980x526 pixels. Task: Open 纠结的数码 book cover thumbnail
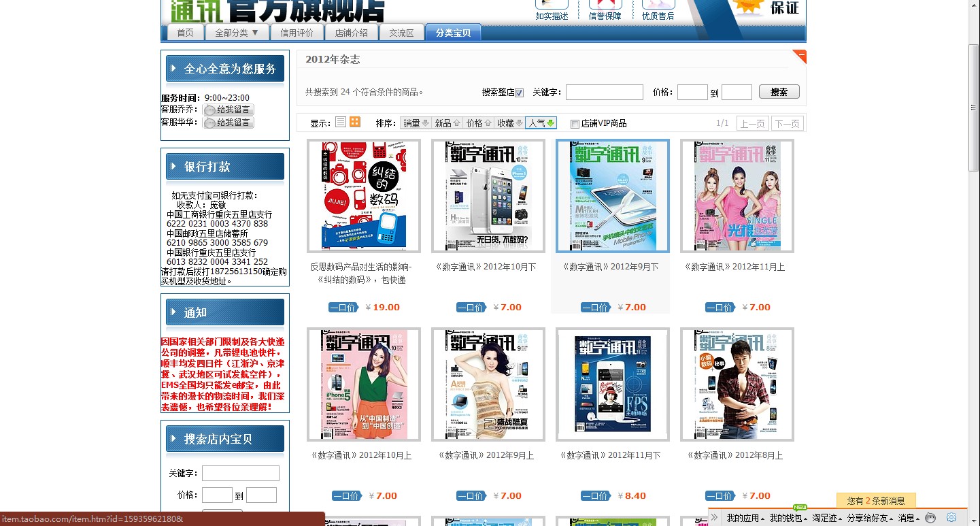click(x=364, y=196)
